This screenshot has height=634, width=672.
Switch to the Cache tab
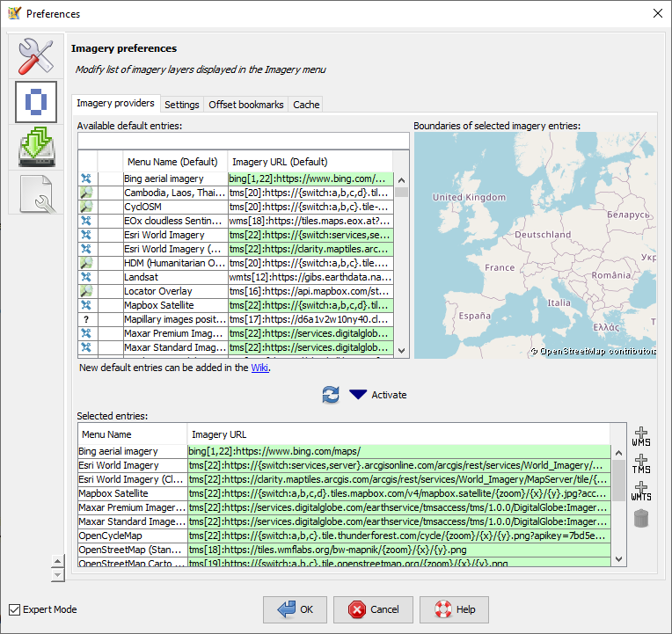306,105
